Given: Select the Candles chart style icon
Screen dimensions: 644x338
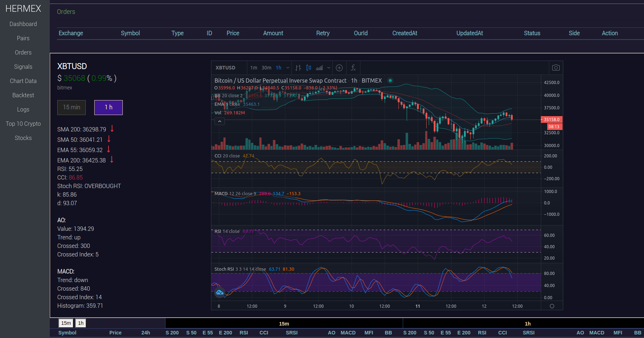Looking at the screenshot, I should (308, 68).
